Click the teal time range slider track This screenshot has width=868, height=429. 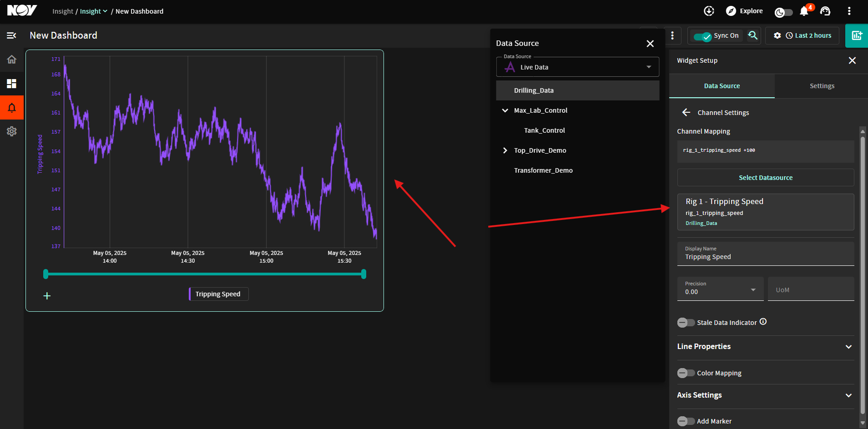tap(205, 274)
